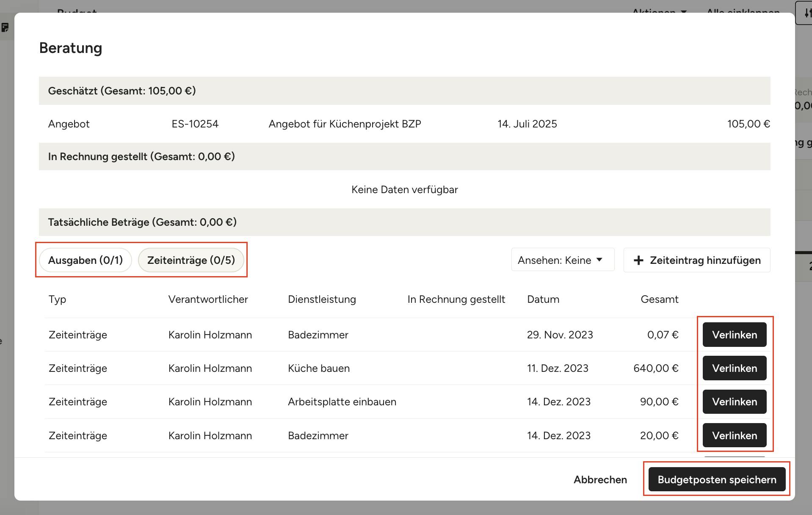The image size is (812, 515).
Task: Click the plus icon for adding a Zeiteintrag
Action: click(638, 260)
